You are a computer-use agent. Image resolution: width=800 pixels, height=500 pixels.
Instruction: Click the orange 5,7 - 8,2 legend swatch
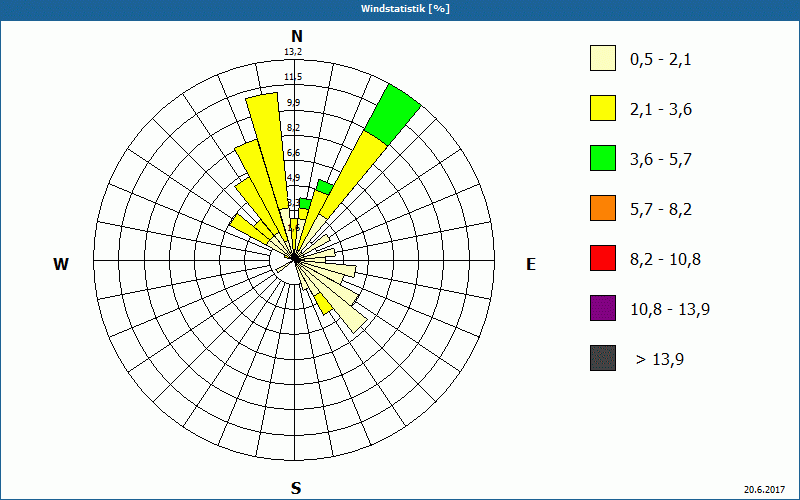pyautogui.click(x=603, y=208)
